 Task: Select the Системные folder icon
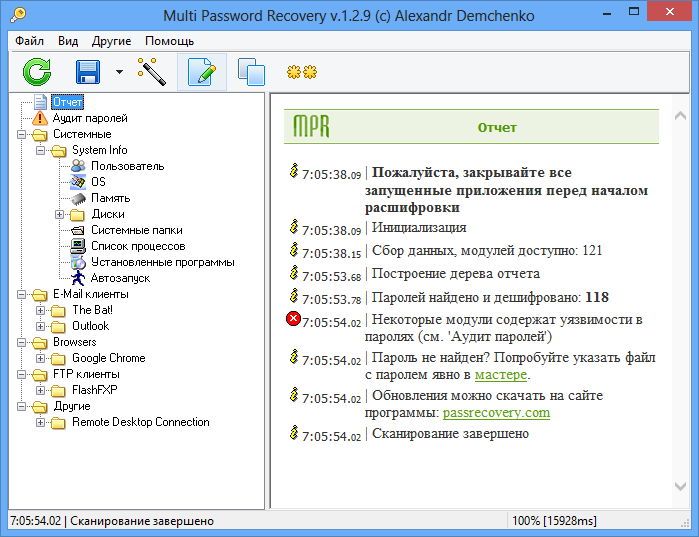click(x=40, y=135)
